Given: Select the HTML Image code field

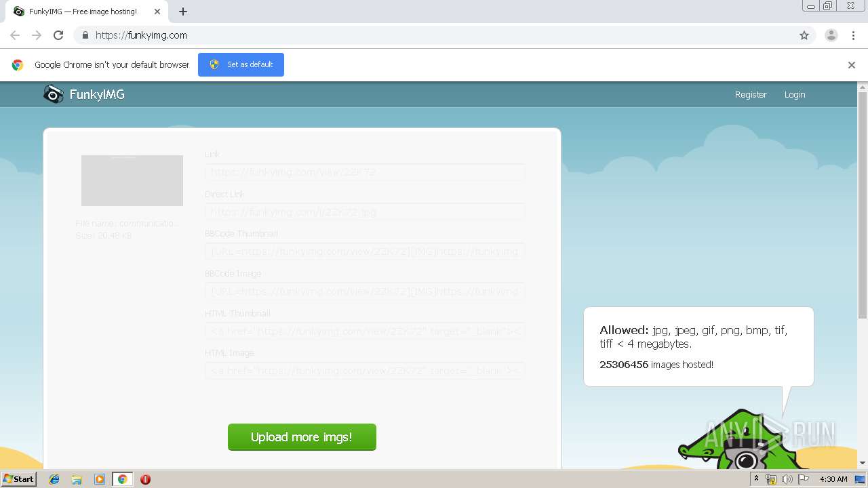Looking at the screenshot, I should (365, 371).
